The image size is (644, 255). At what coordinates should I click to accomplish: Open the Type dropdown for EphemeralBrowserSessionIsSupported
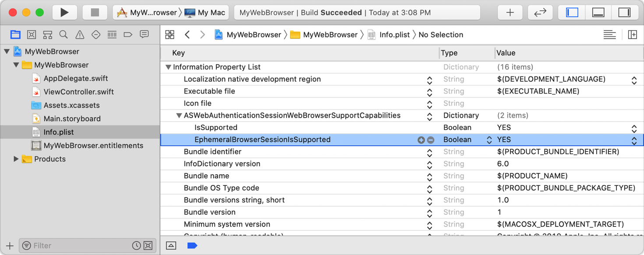tap(489, 140)
